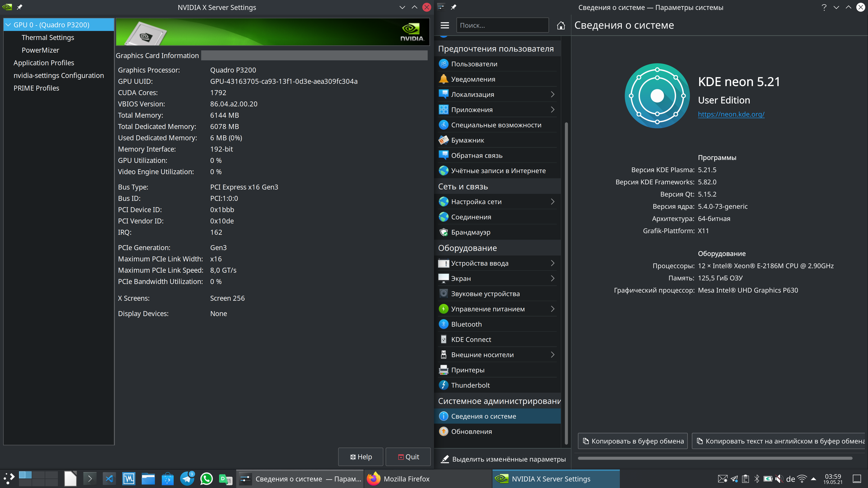
Task: Click the help question mark in title bar
Action: coord(824,7)
